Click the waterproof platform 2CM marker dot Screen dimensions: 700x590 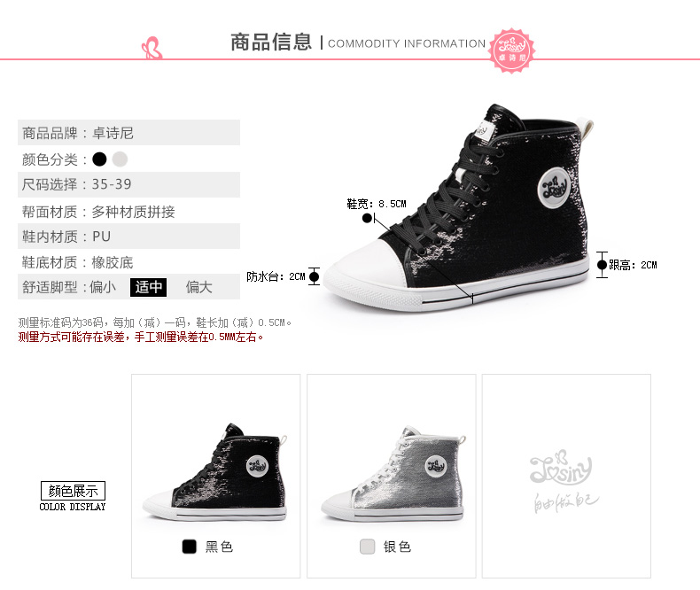coord(315,276)
